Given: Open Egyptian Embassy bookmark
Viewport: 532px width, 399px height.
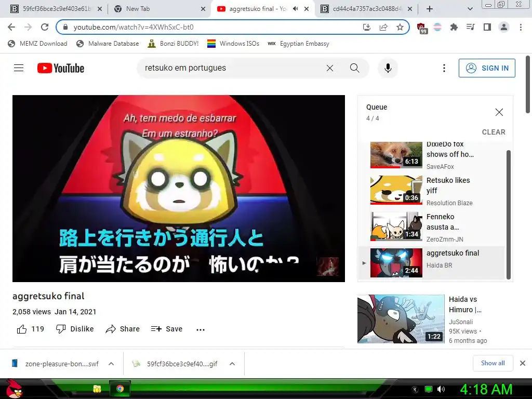Looking at the screenshot, I should 298,44.
